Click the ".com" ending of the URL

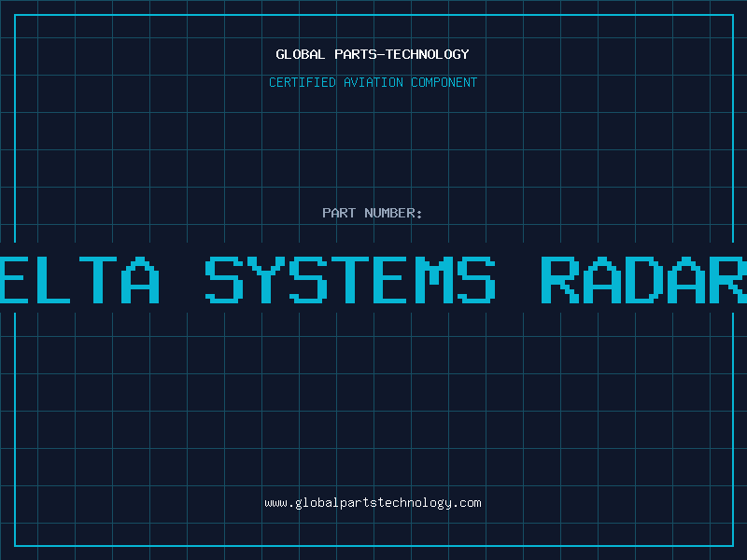click(468, 503)
